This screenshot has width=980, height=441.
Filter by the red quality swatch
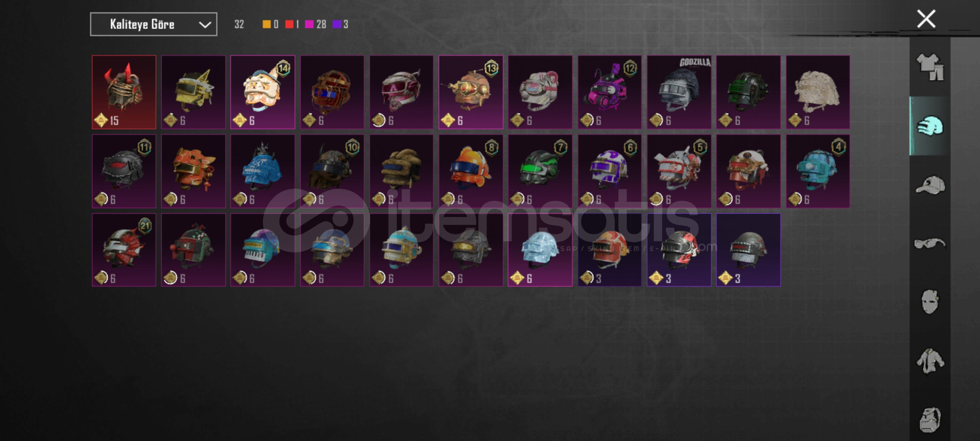click(289, 24)
